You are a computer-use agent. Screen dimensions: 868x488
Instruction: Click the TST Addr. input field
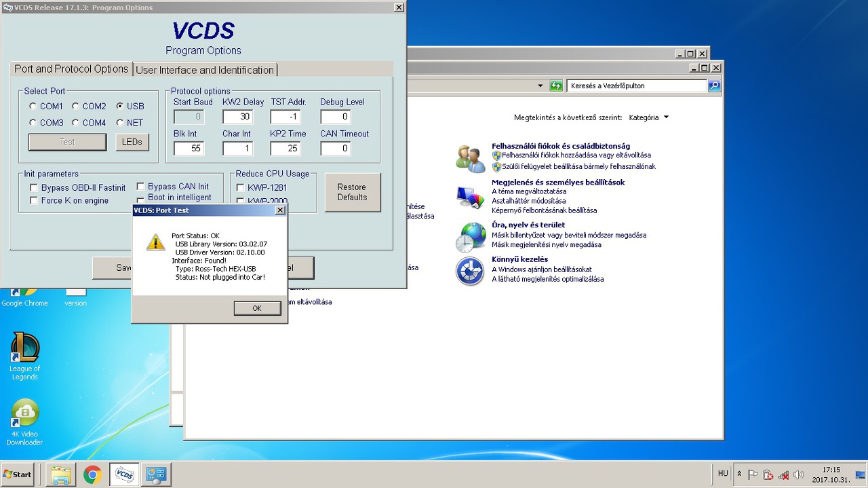pos(285,117)
